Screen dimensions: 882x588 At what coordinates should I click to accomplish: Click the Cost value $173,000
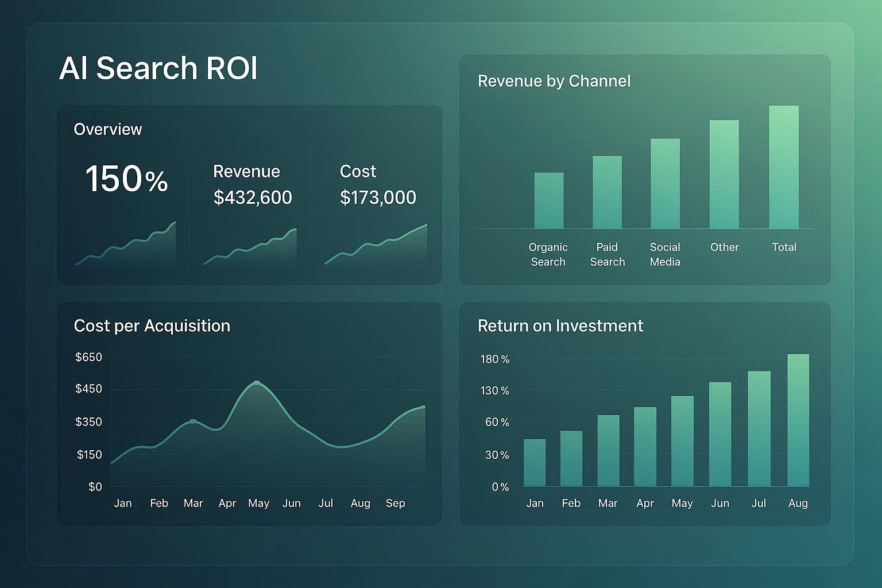tap(378, 197)
